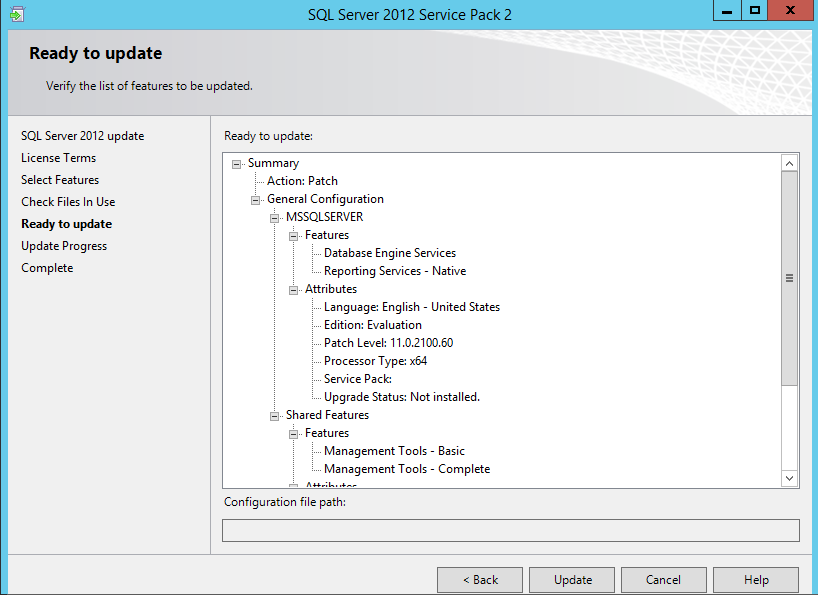Click the configuration file path field
The height and width of the screenshot is (595, 818).
tap(510, 530)
